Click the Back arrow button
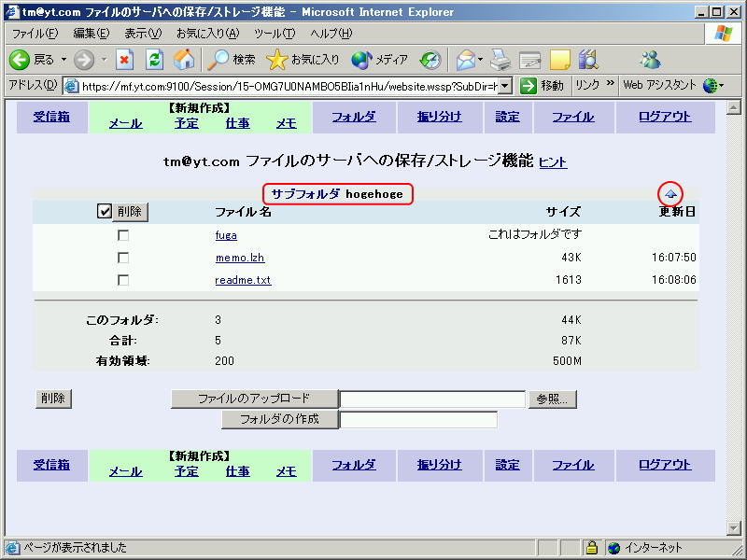The width and height of the screenshot is (747, 560). pyautogui.click(x=21, y=60)
